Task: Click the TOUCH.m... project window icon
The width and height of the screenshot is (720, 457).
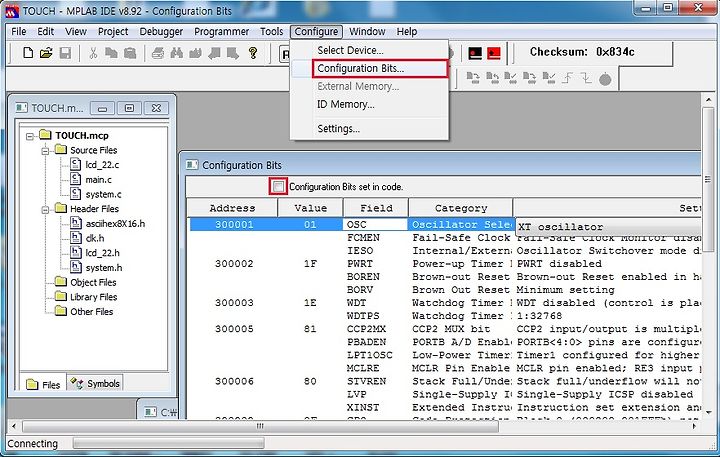Action: [x=21, y=108]
